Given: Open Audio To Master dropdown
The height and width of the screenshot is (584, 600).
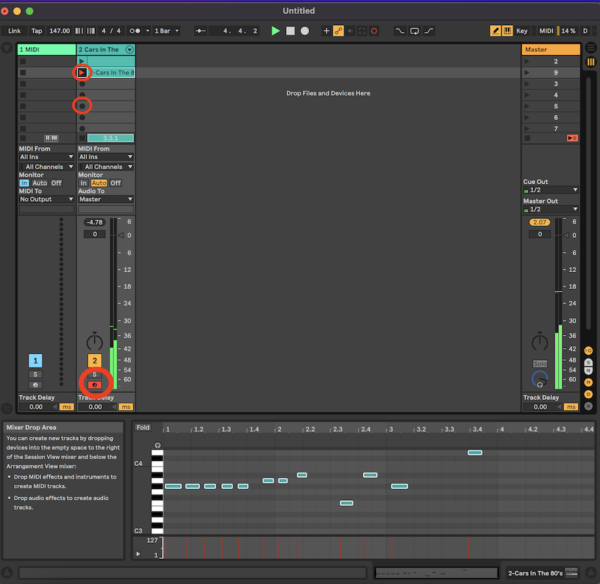Looking at the screenshot, I should pos(106,199).
